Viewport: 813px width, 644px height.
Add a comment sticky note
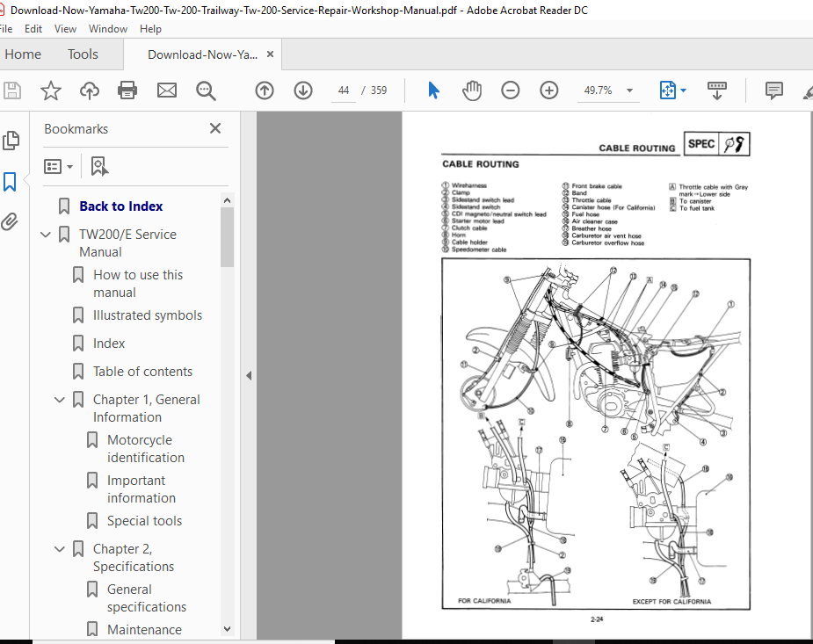[x=774, y=90]
